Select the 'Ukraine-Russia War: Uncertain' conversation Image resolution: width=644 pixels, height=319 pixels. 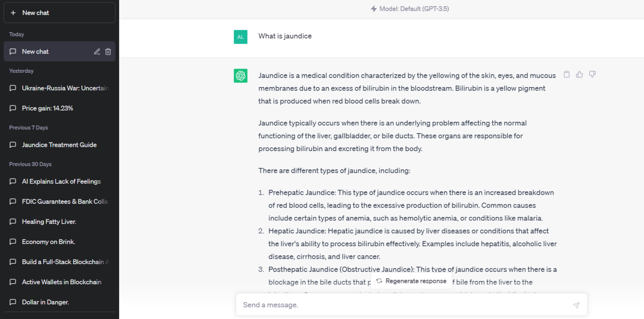(59, 88)
